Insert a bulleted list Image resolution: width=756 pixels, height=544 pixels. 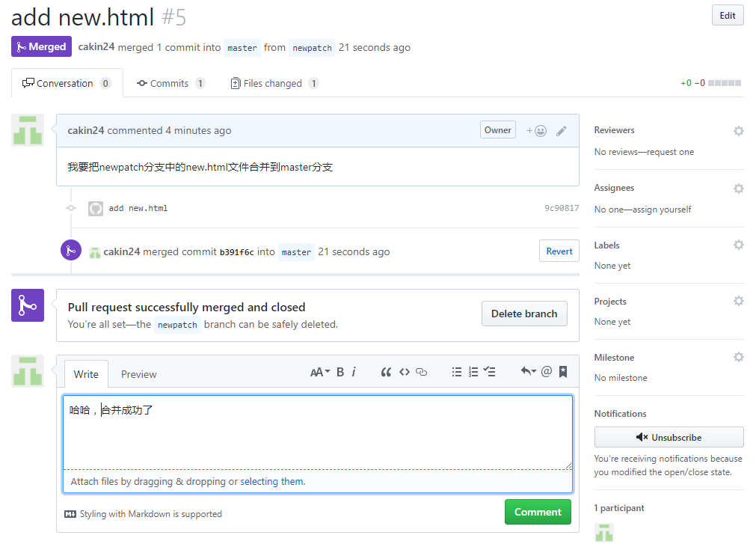[457, 372]
